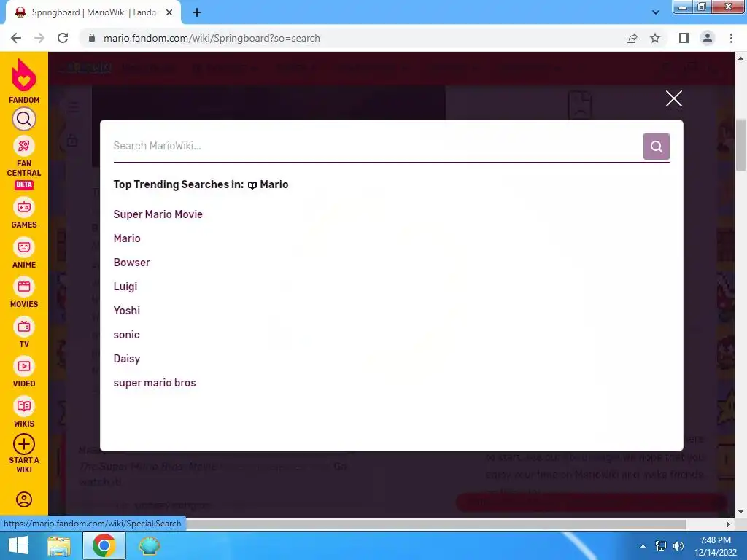
Task: Open the Video play icon
Action: pos(24,366)
